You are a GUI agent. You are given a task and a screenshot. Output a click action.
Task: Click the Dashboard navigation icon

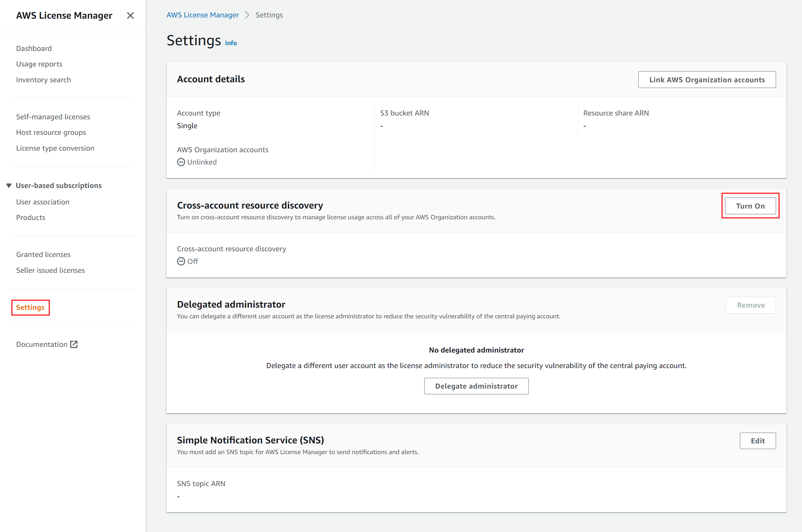pos(34,47)
